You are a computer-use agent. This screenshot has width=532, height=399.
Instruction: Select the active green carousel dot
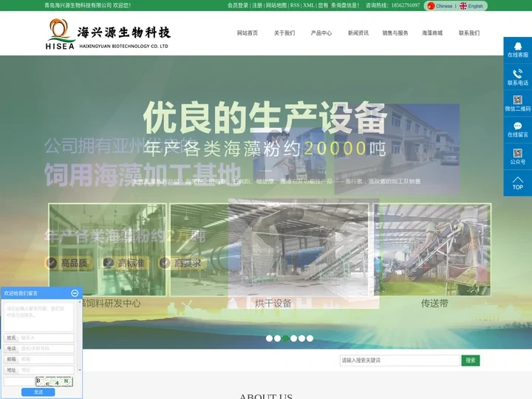coord(286,338)
